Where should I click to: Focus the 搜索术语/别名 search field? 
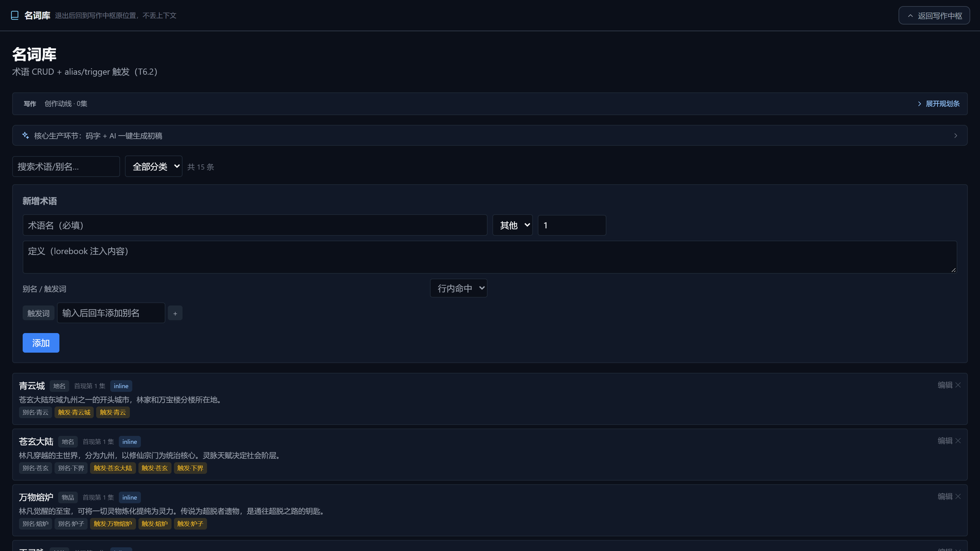coord(66,167)
